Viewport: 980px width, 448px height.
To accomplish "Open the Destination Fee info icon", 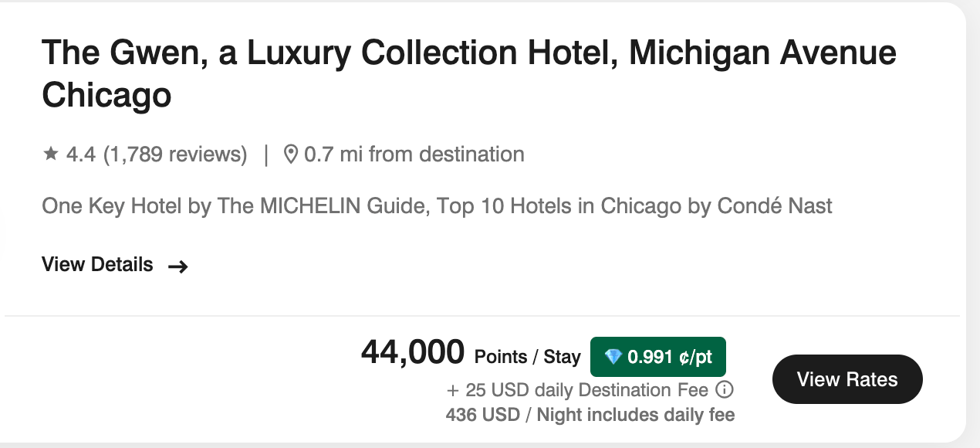I will (725, 390).
